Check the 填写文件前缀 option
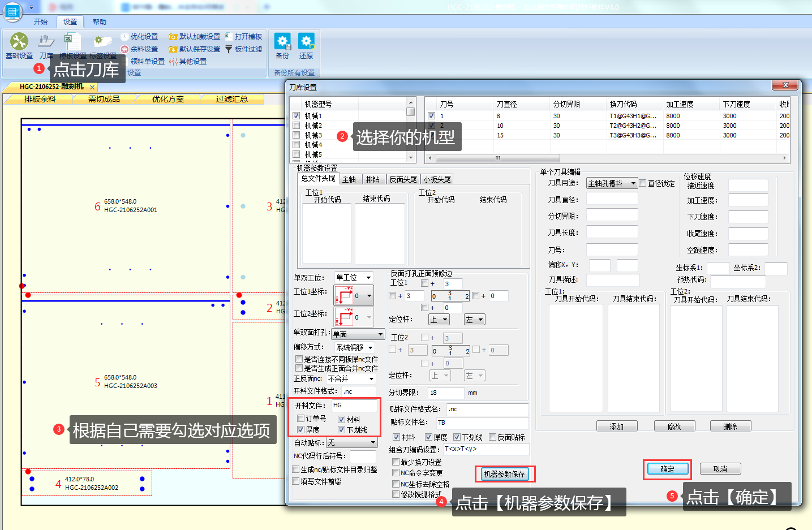The height and width of the screenshot is (530, 812). tap(295, 481)
